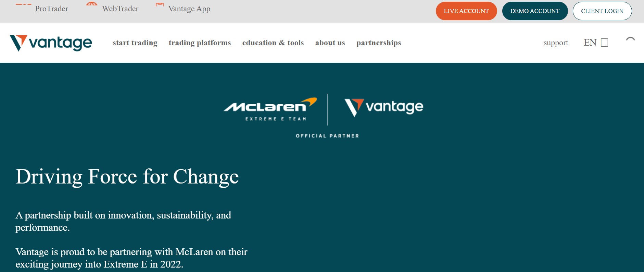Click the 'A partnership built on innovation' paragraph

click(123, 221)
